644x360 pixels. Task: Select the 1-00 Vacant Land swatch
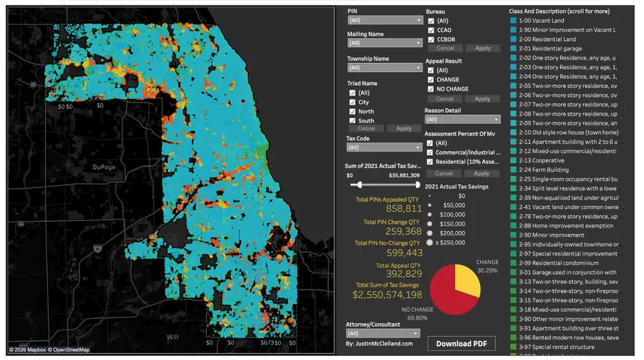tap(513, 21)
